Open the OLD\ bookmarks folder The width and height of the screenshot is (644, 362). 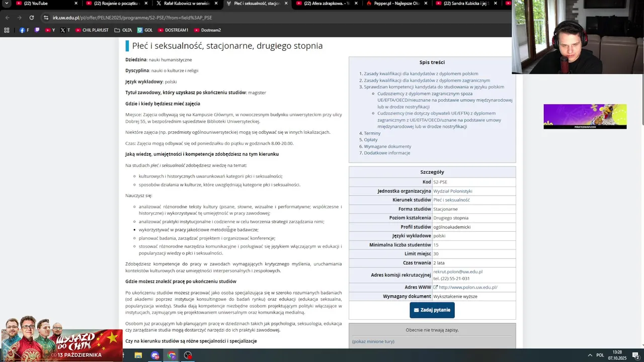(123, 30)
